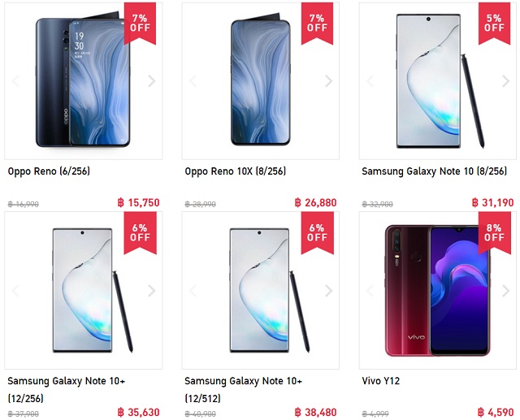Click the 8% OFF badge on Vivo Y12
Viewport: 520px width, 420px height.
tap(494, 232)
